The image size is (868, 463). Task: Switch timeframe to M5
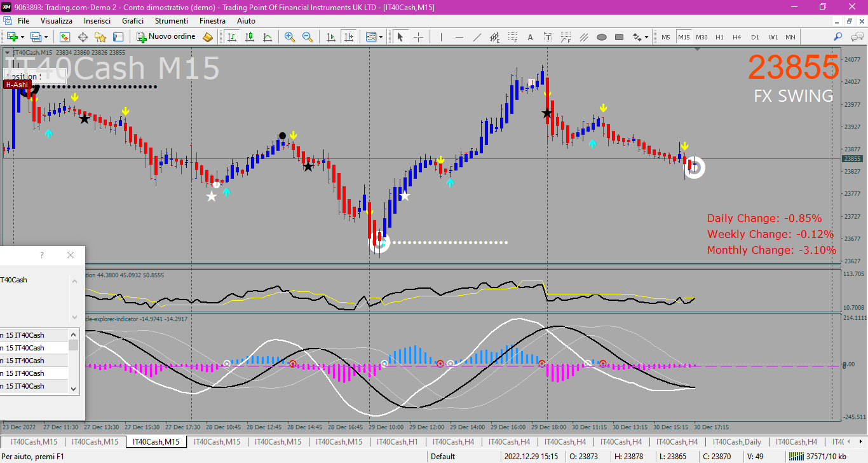point(666,37)
